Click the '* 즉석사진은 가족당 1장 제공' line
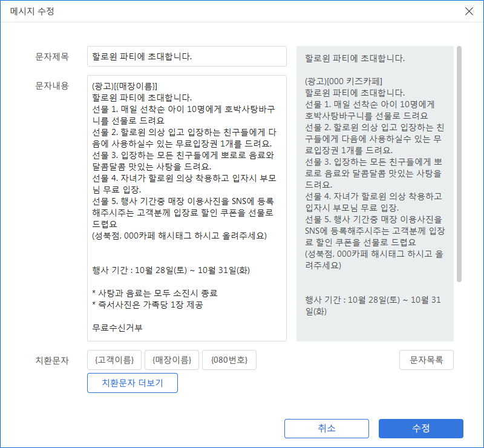This screenshot has width=484, height=448. pos(148,305)
